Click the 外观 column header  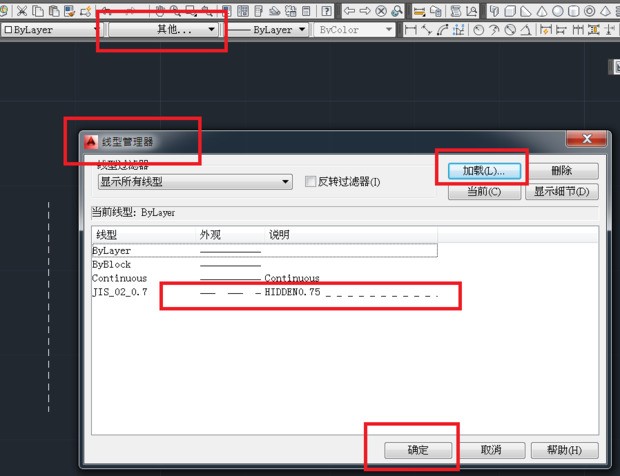tap(230, 235)
